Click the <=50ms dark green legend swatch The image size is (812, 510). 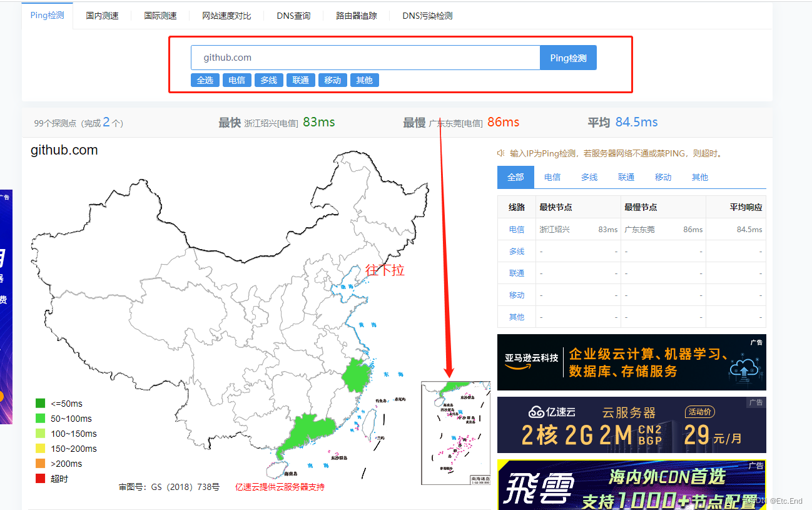click(41, 404)
